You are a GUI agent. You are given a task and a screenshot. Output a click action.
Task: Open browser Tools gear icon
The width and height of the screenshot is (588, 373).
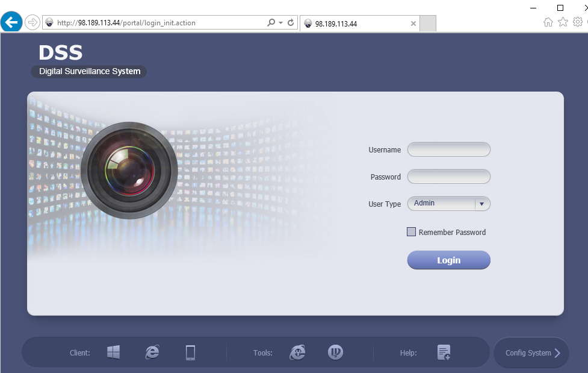pos(578,22)
